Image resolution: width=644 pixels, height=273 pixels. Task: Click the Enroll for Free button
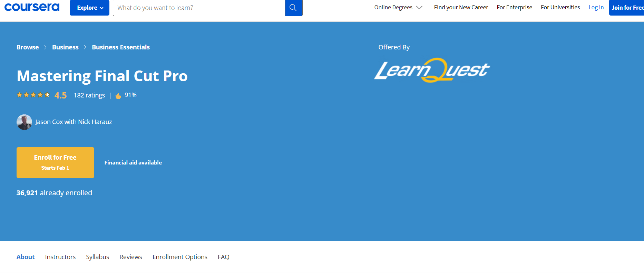[x=55, y=162]
